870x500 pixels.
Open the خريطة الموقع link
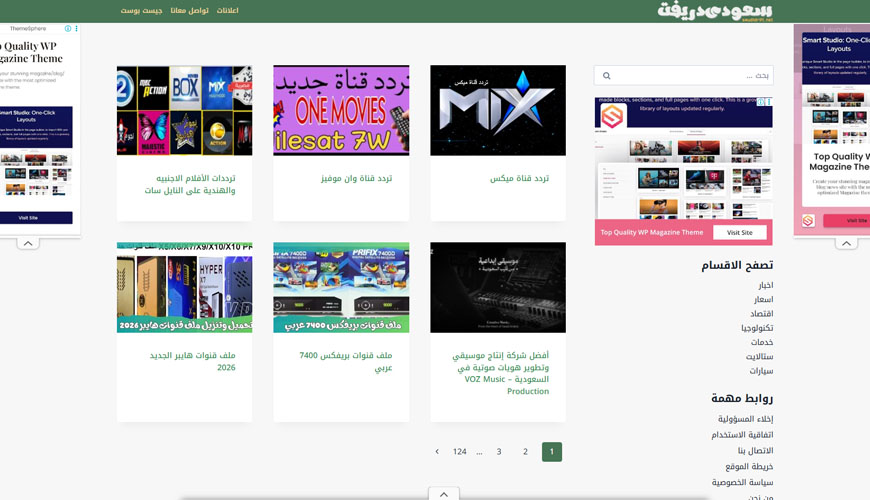(749, 467)
